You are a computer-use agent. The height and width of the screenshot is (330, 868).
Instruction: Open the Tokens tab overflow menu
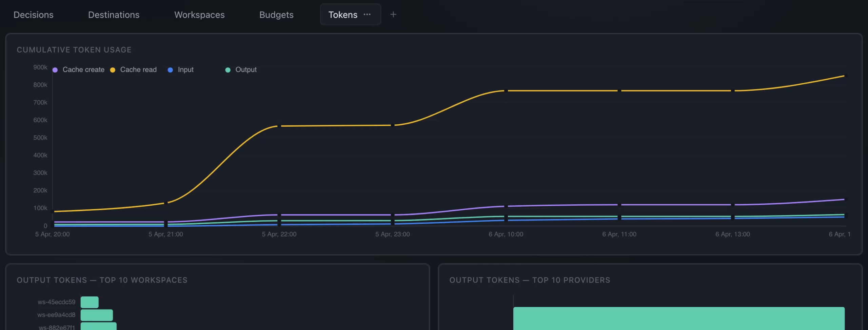[x=367, y=15]
